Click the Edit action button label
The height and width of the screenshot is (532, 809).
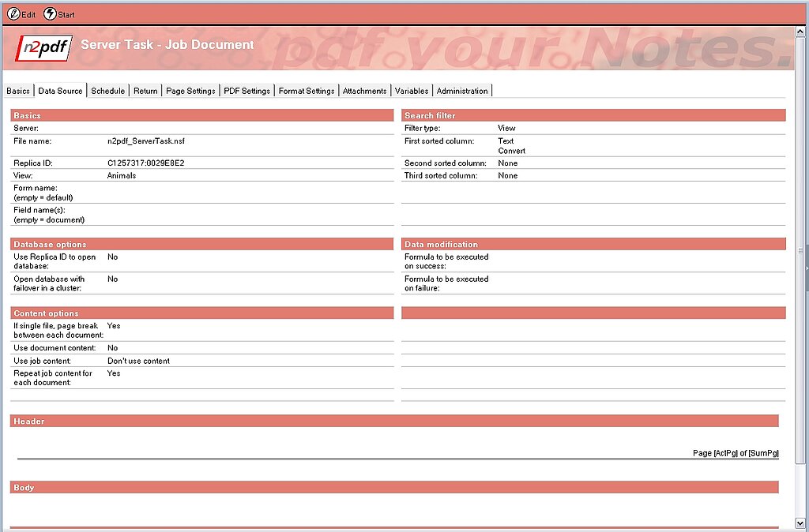tap(28, 14)
